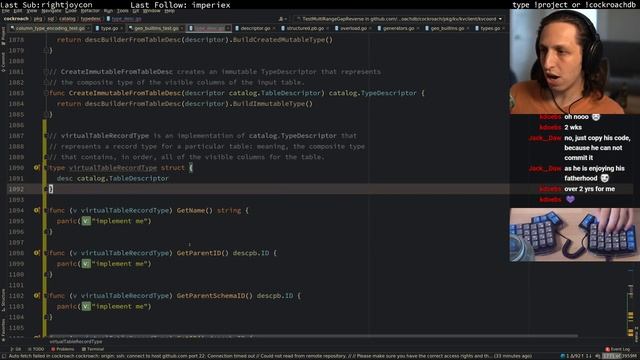Screen dimensions: 640x360
Task: Click 'BuildCreatedMutableType' call on line 1078
Action: [x=278, y=40]
